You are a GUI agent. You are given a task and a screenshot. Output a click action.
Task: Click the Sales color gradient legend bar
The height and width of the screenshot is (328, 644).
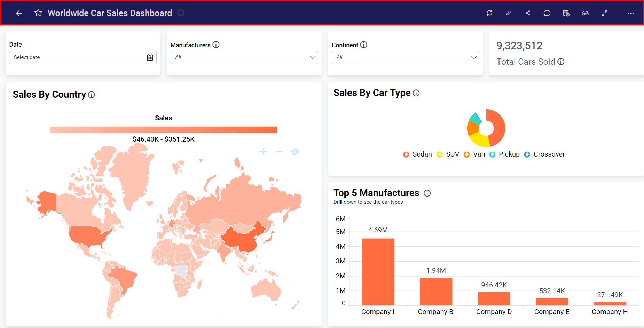click(163, 130)
